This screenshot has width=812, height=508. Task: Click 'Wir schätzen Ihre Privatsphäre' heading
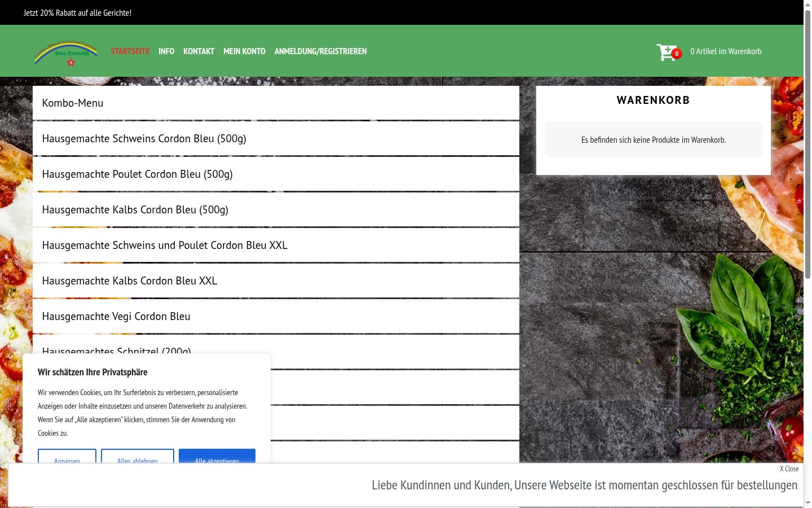pos(92,372)
